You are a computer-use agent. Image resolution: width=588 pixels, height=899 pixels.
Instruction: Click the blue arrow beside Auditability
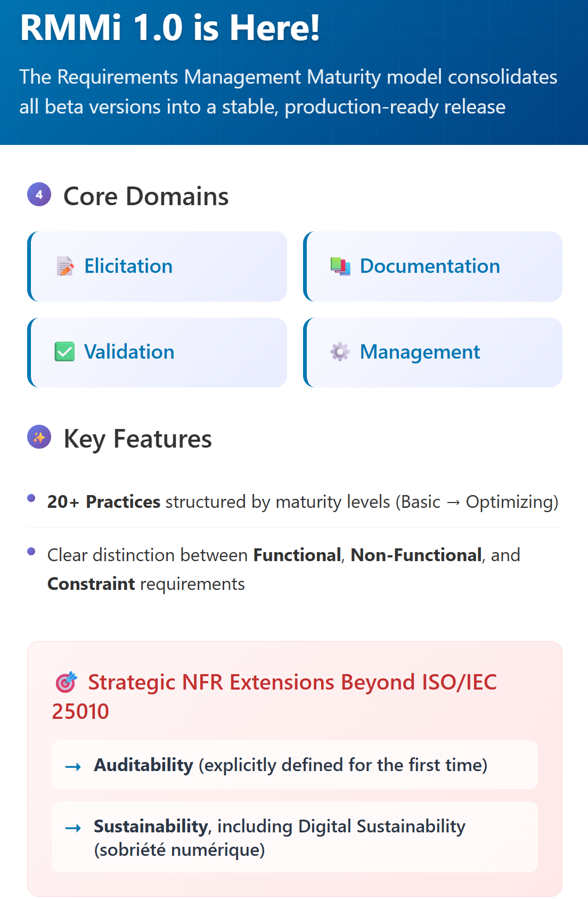pos(73,766)
